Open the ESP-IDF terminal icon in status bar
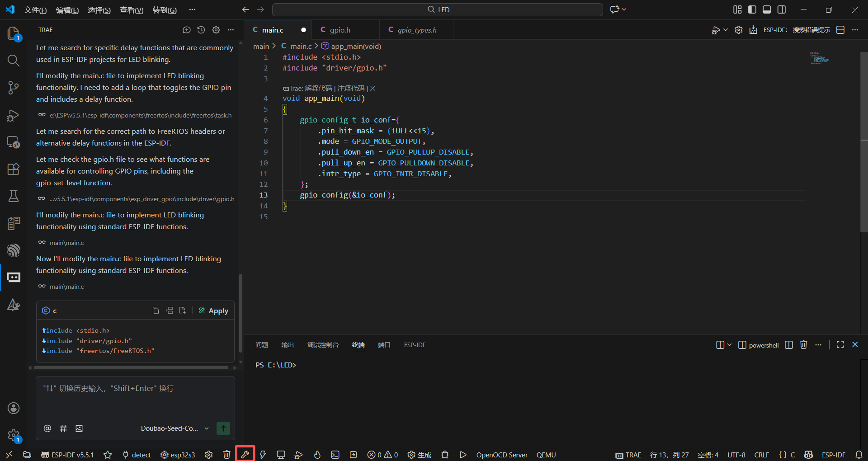Image resolution: width=868 pixels, height=461 pixels. 335,455
